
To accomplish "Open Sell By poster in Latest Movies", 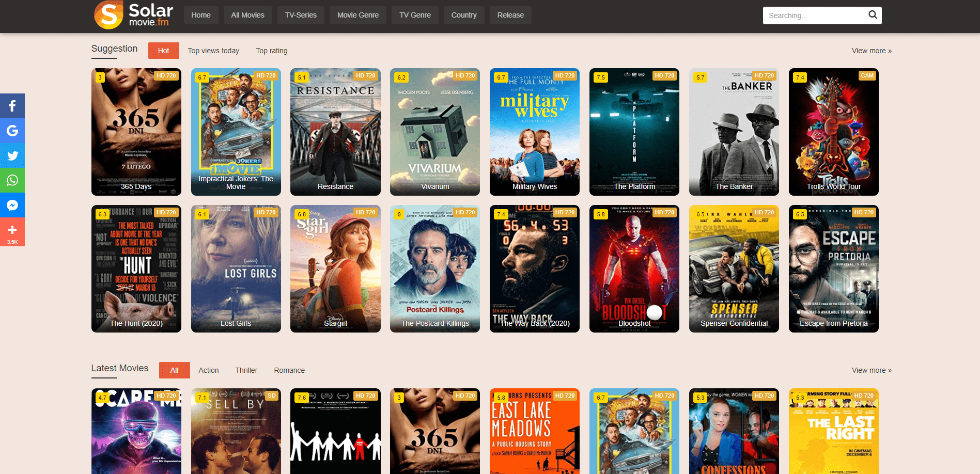I will [236, 431].
